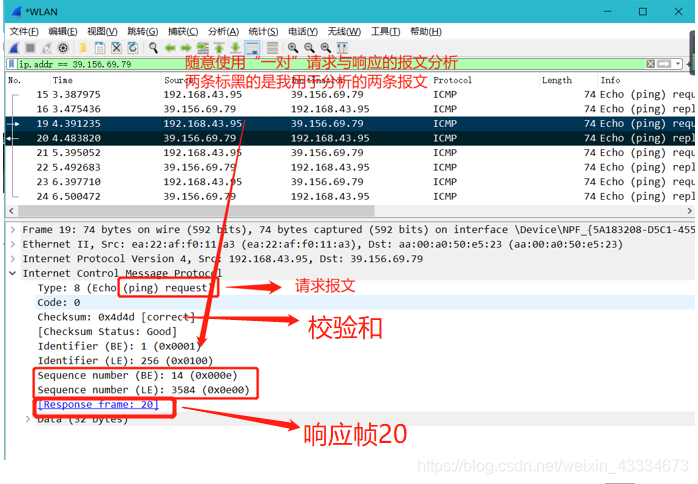Jump to the first packet icon

pyautogui.click(x=219, y=48)
